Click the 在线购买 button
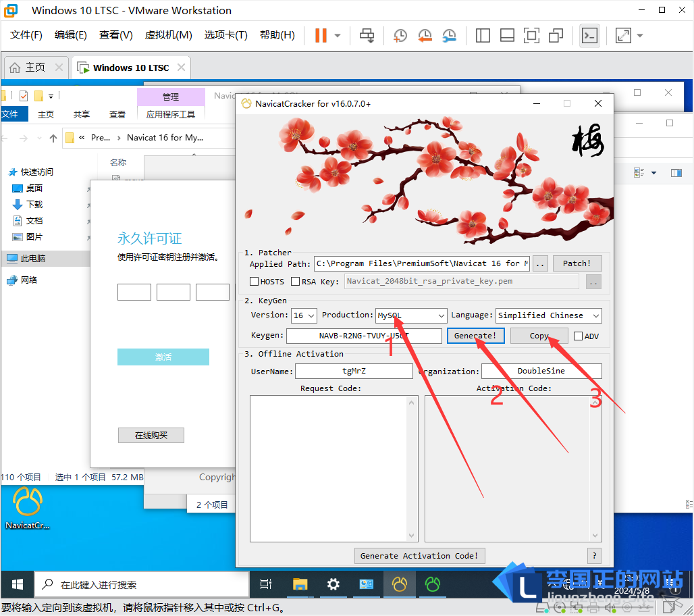Viewport: 694px width, 616px height. coord(151,435)
